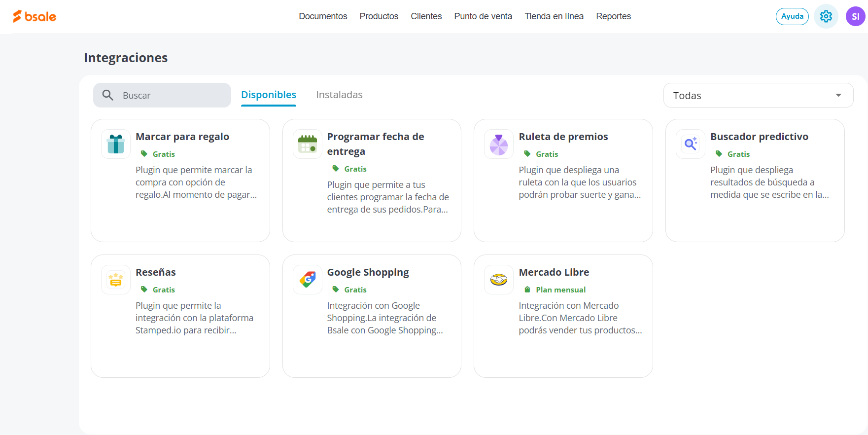Click the calendar icon for Programar fecha de entrega
Image resolution: width=868 pixels, height=435 pixels.
[308, 144]
